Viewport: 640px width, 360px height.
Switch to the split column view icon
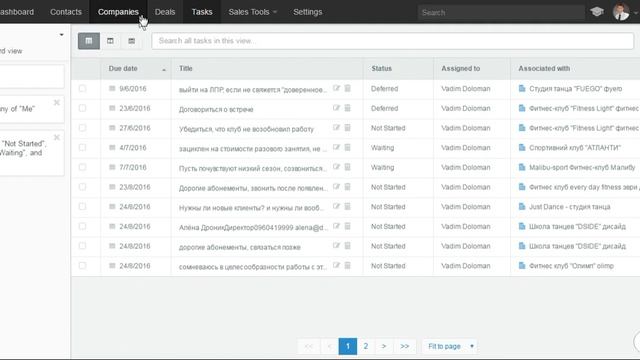coord(110,41)
